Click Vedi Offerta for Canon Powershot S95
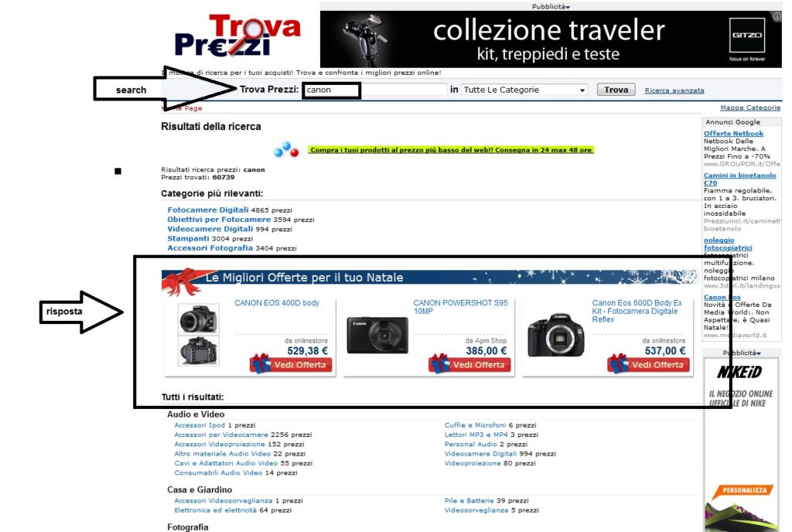The image size is (792, 532). [470, 364]
